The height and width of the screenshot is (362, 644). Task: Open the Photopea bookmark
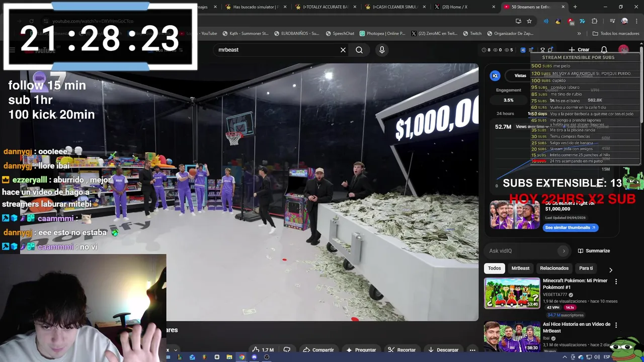click(382, 34)
